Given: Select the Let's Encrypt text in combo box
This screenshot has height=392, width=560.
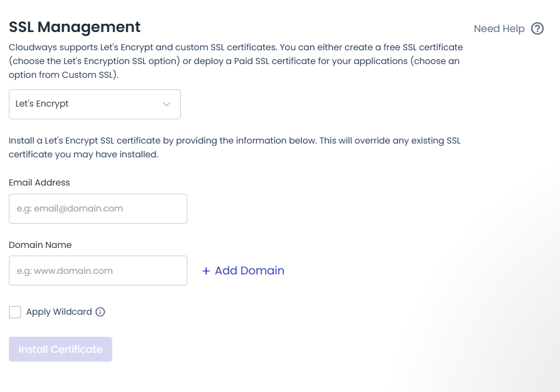Looking at the screenshot, I should point(42,104).
